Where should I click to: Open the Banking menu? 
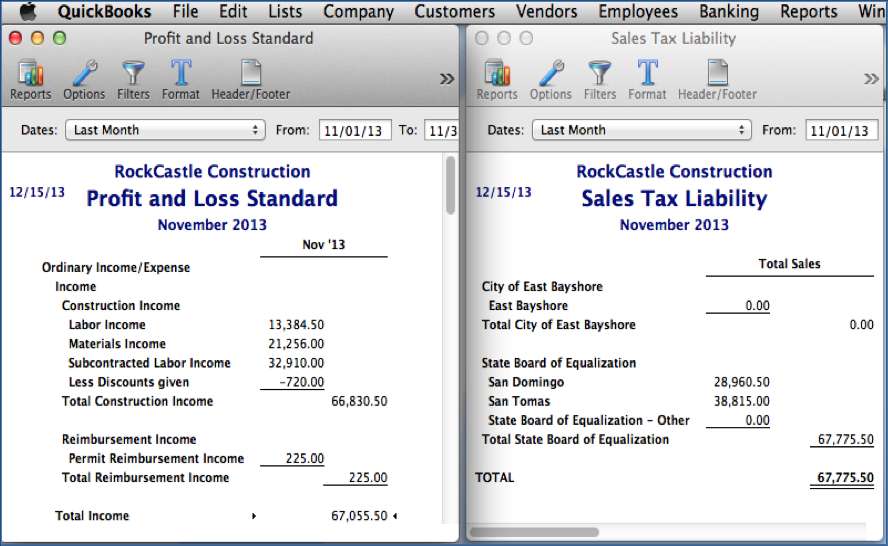[x=729, y=11]
